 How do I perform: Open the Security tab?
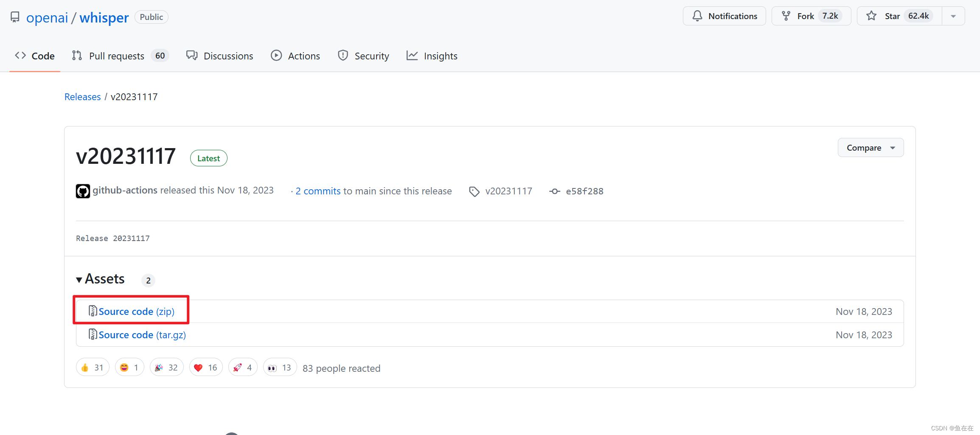coord(363,56)
